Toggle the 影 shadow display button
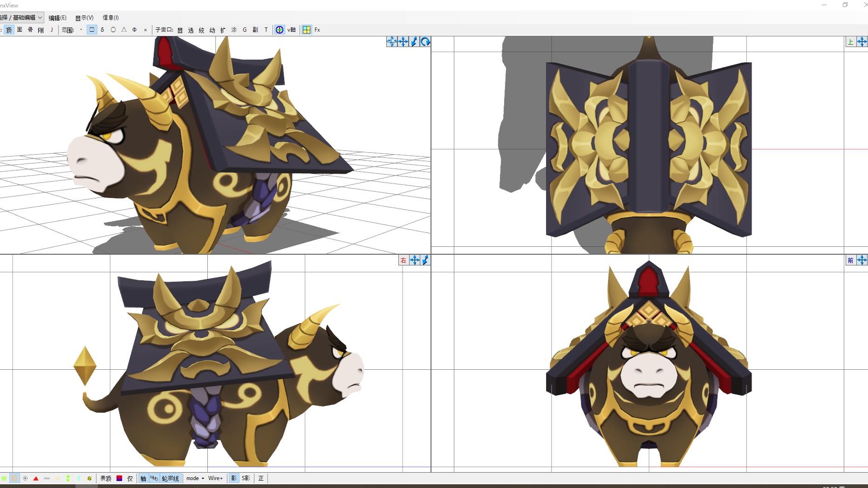 pos(234,478)
